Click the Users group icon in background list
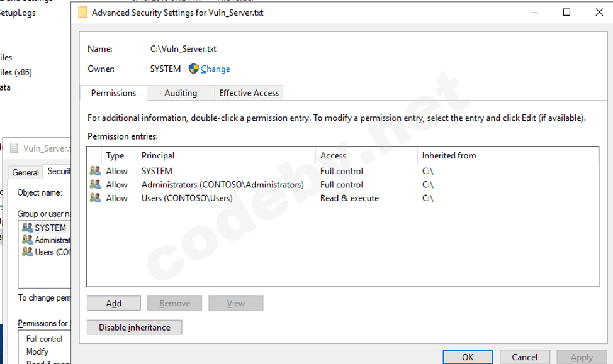The height and width of the screenshot is (364, 613). (27, 252)
